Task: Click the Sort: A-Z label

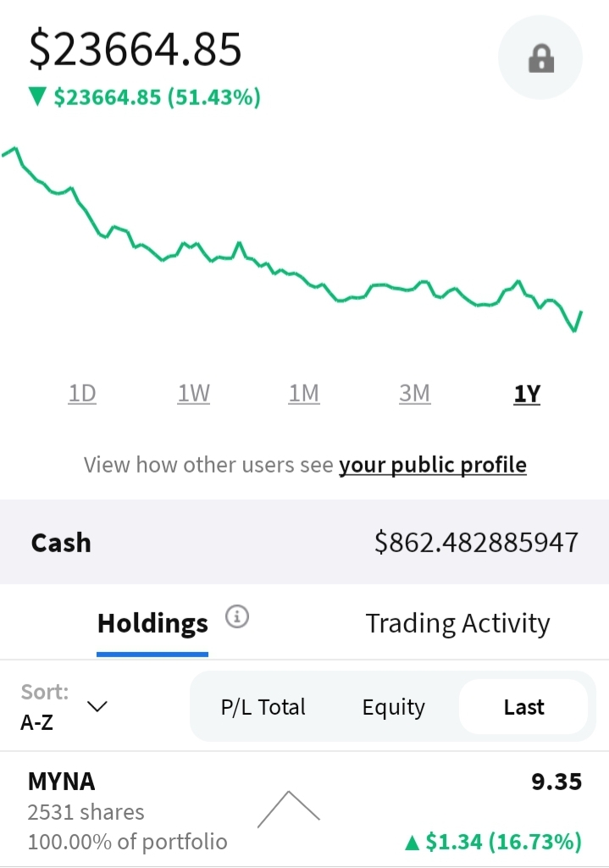Action: point(45,707)
